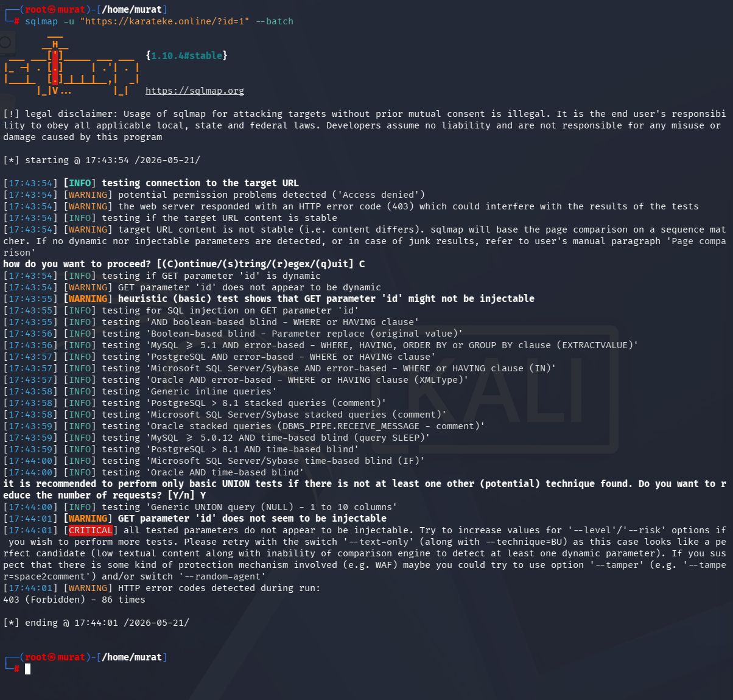This screenshot has width=733, height=700.
Task: Click 'Microsoft SQL Server/Sybase AND error-based' line
Action: pyautogui.click(x=279, y=368)
